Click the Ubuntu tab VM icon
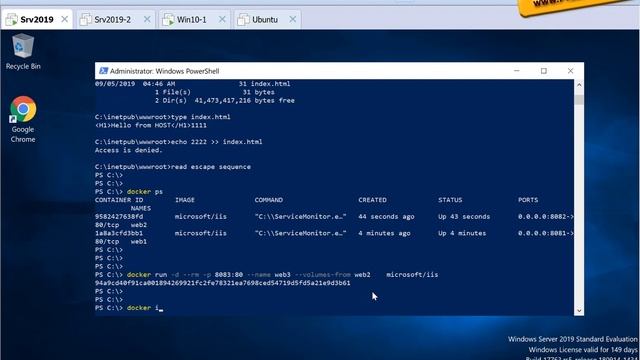The image size is (640, 360). (x=243, y=19)
